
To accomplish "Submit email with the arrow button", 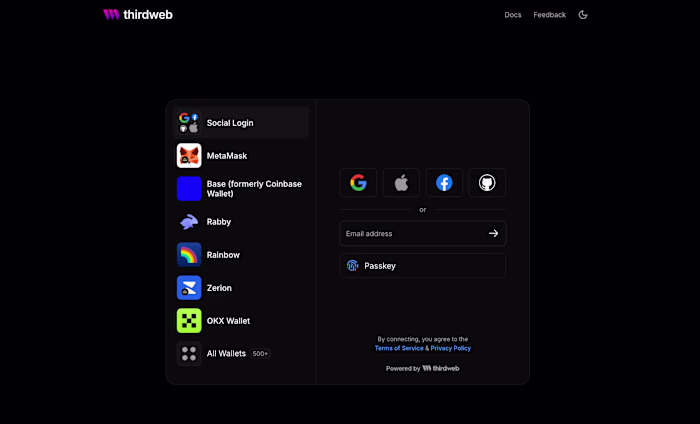I will pyautogui.click(x=493, y=233).
